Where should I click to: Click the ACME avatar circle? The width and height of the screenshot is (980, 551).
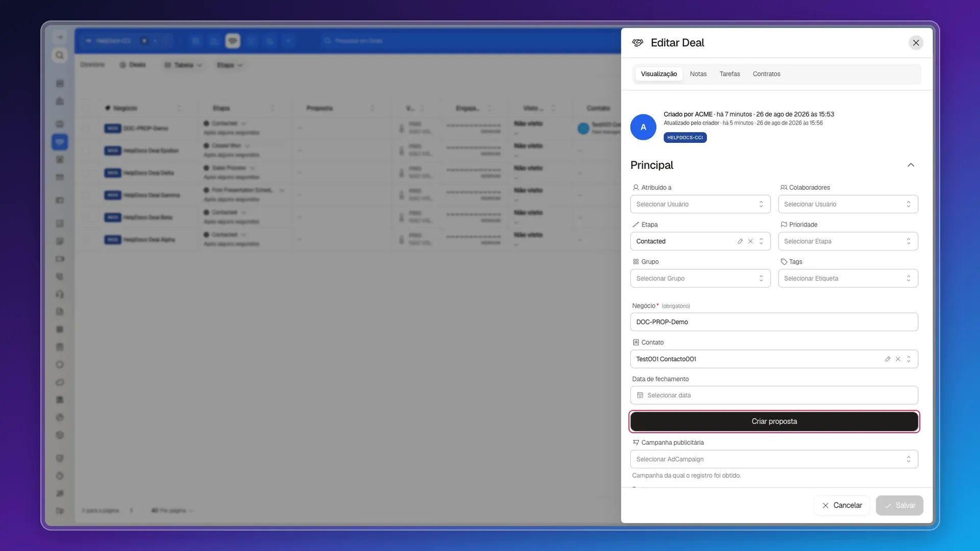coord(643,127)
